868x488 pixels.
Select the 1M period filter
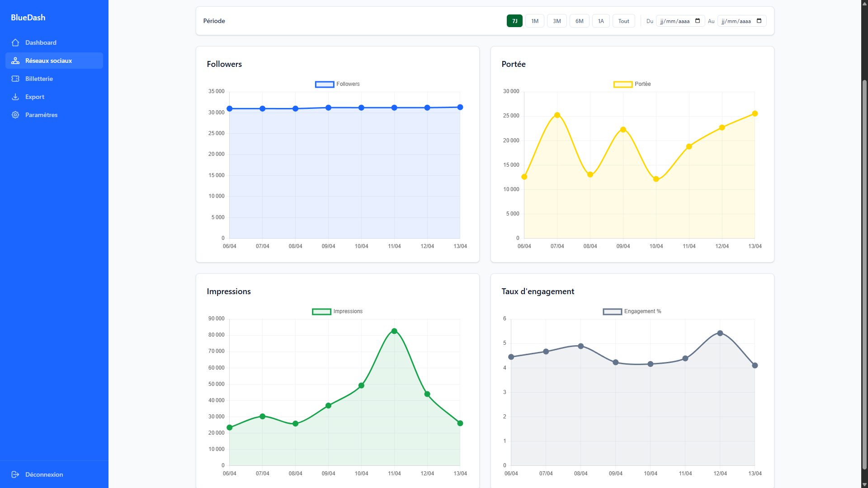point(535,21)
